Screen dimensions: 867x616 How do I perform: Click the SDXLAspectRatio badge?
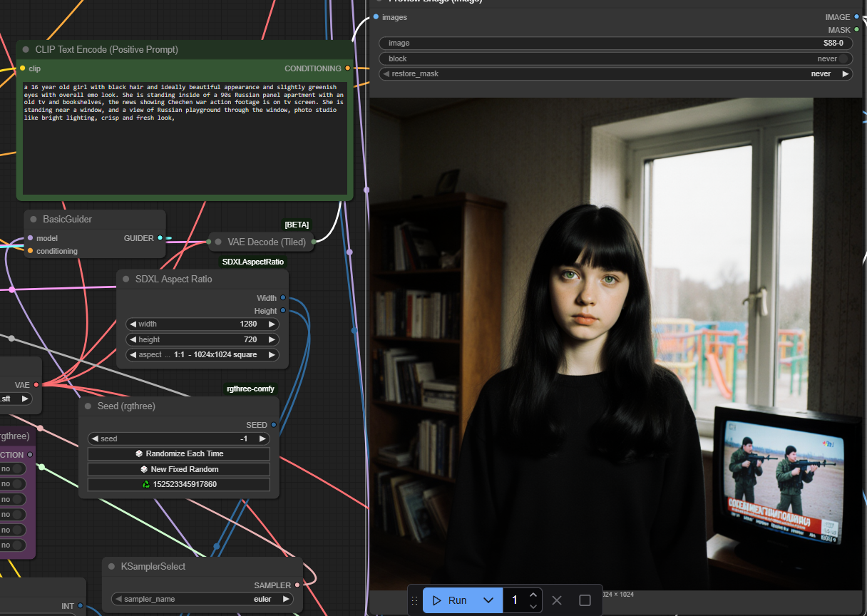point(253,262)
